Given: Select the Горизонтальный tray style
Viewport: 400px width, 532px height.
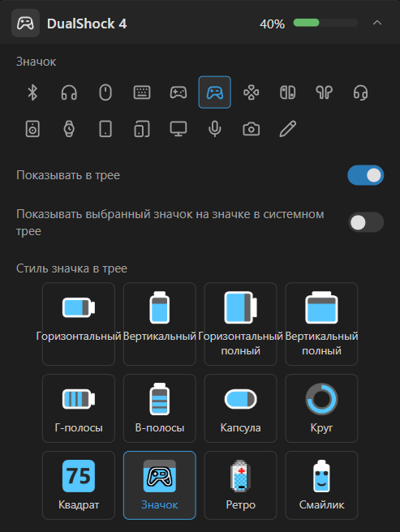Looking at the screenshot, I should point(79,324).
